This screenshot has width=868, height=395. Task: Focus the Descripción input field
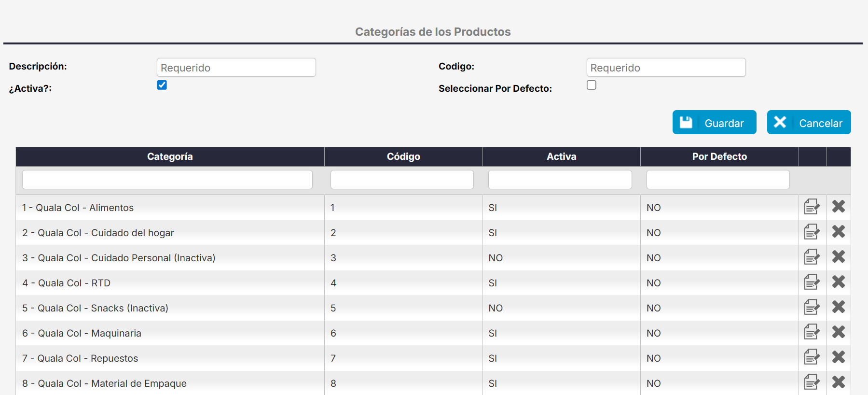tap(236, 68)
